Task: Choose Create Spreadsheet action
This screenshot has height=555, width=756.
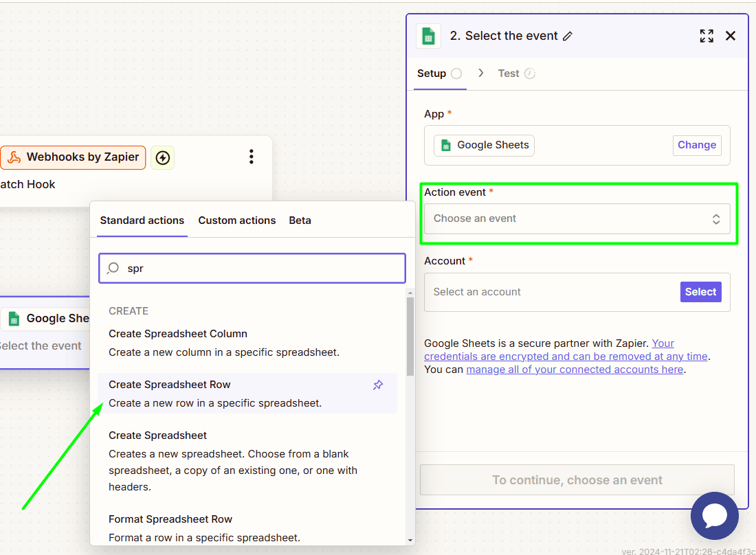Action: (247, 461)
